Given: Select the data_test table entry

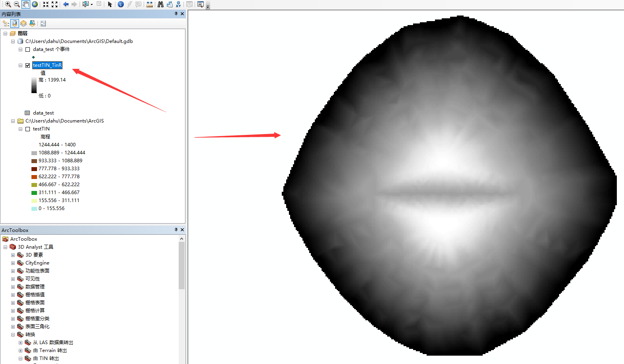Looking at the screenshot, I should [x=43, y=113].
